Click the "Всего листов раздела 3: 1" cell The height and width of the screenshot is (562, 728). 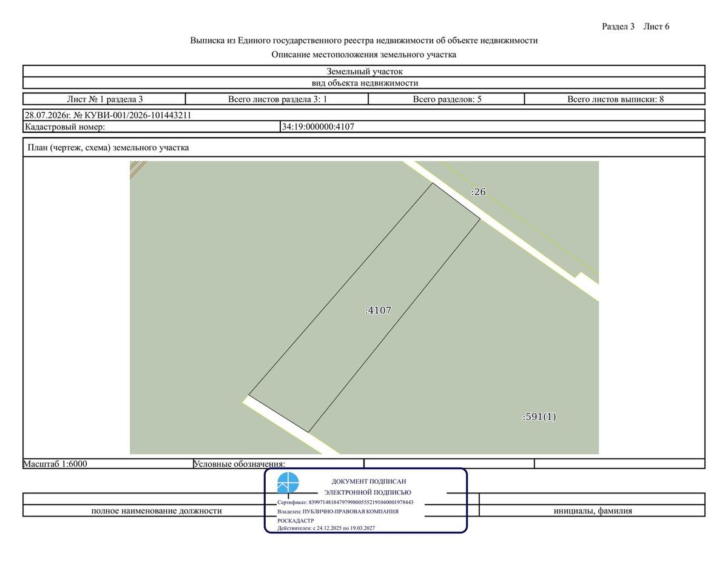tap(277, 99)
